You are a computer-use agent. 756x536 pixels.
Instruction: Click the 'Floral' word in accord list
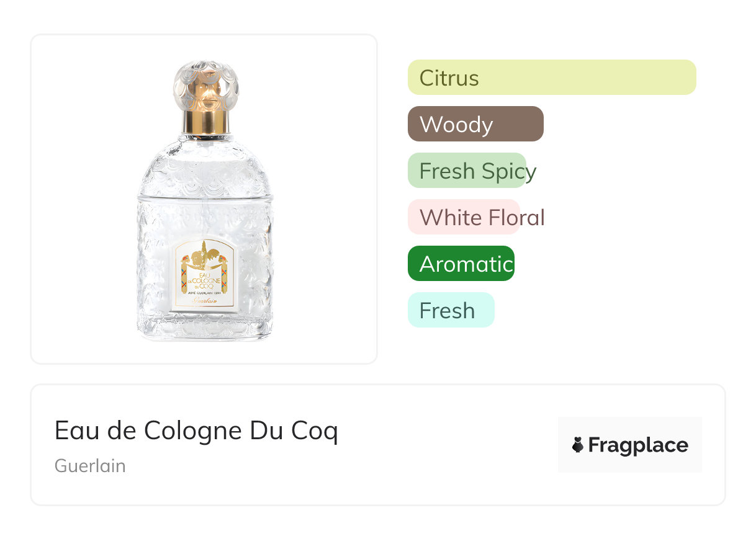[516, 218]
